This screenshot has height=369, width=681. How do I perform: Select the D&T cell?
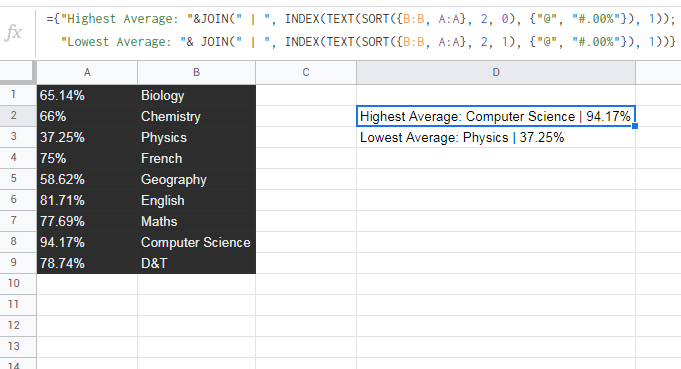coord(197,263)
